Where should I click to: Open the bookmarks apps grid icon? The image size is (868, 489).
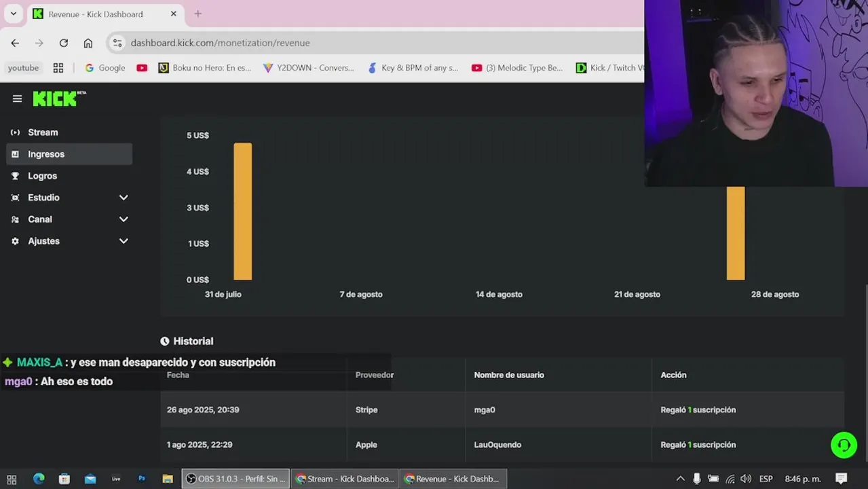pyautogui.click(x=58, y=68)
